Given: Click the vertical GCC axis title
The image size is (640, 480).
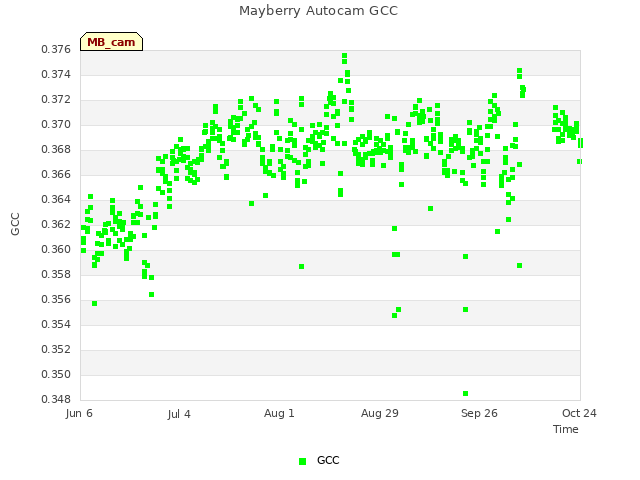Looking at the screenshot, I should pyautogui.click(x=15, y=224).
